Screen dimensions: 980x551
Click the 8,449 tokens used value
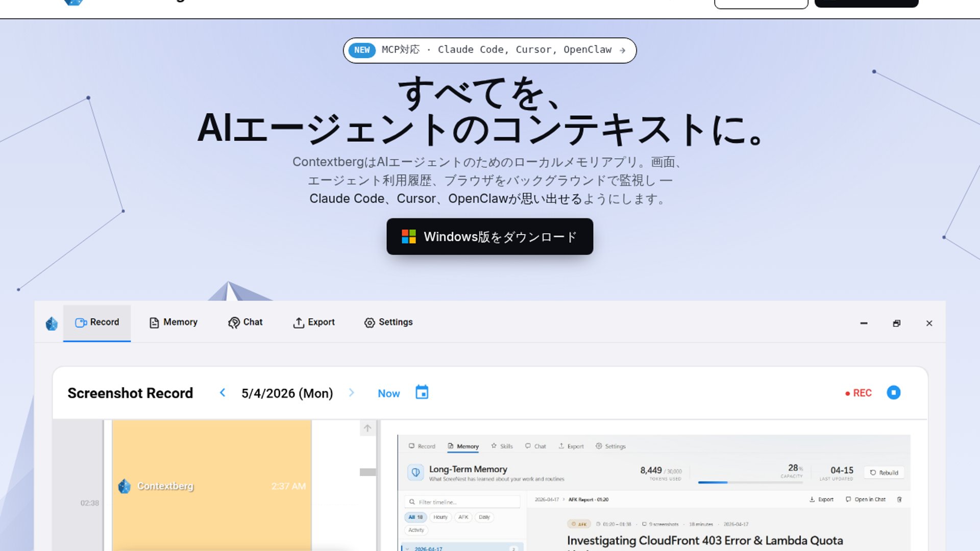651,470
